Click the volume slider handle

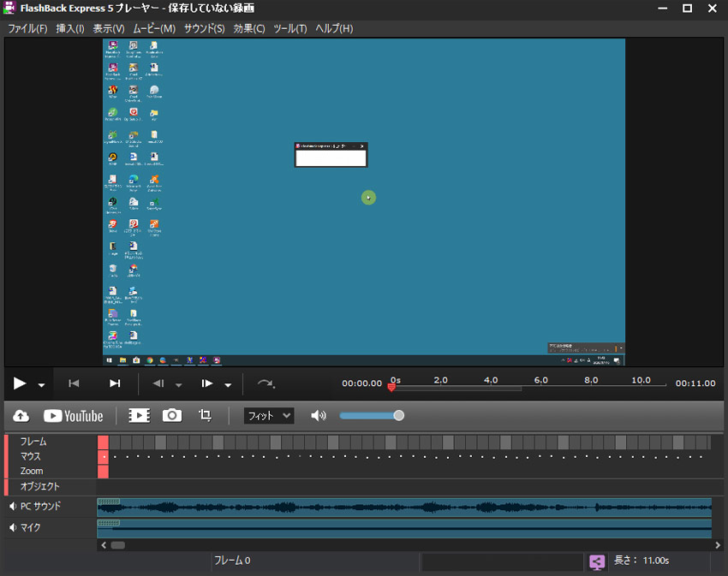click(399, 415)
